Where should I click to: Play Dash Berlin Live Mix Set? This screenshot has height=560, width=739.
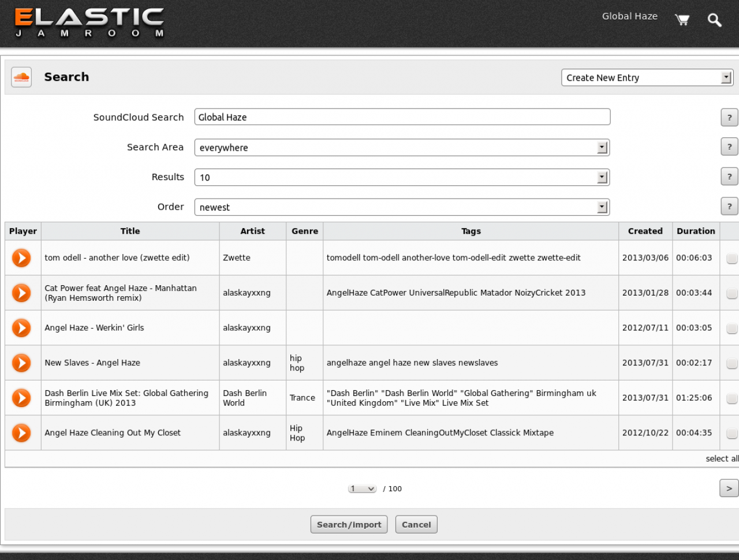pyautogui.click(x=21, y=398)
